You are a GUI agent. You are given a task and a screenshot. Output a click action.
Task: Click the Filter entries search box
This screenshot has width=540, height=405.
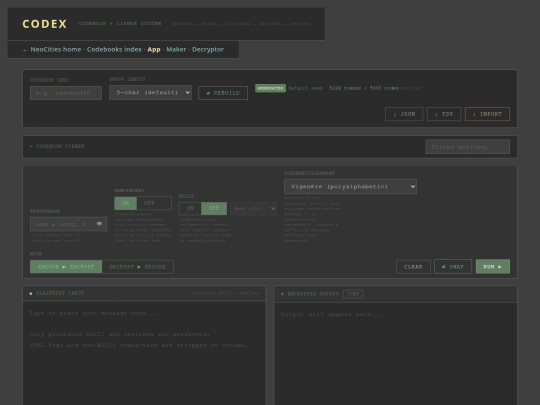(467, 147)
